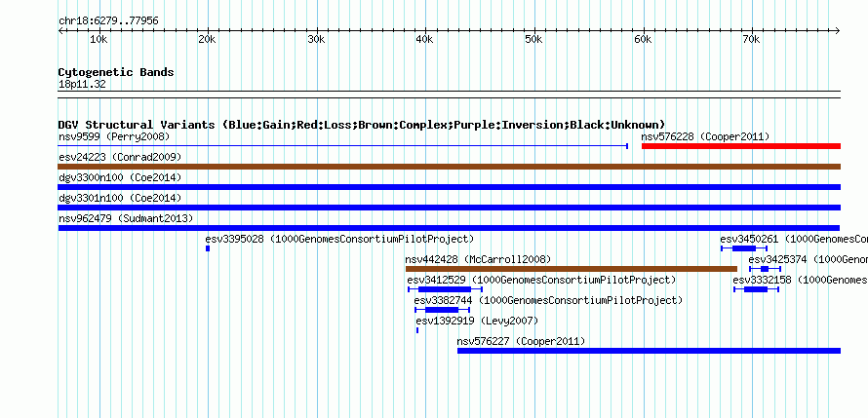Click the DGV Structural Variants track title

[x=362, y=125]
